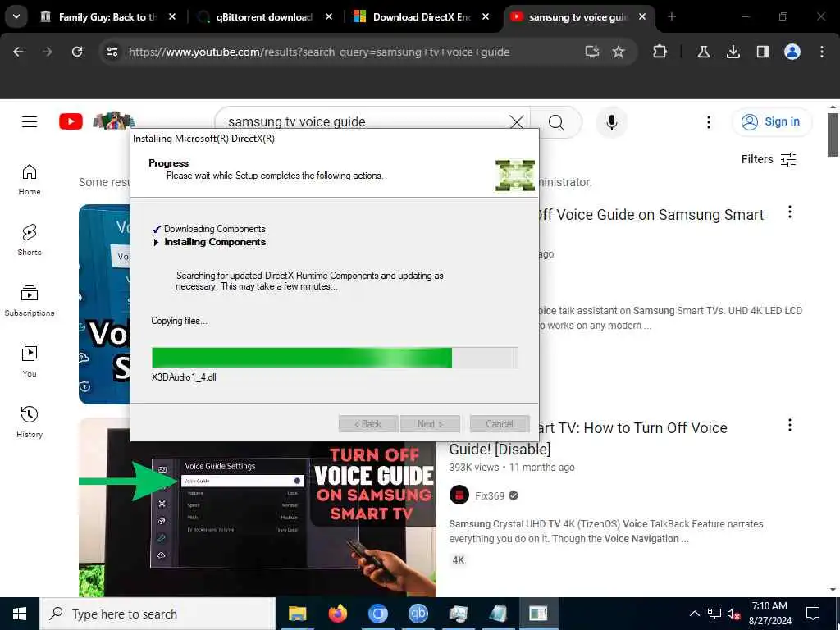This screenshot has height=630, width=840.
Task: Show hidden system tray icons
Action: [694, 614]
